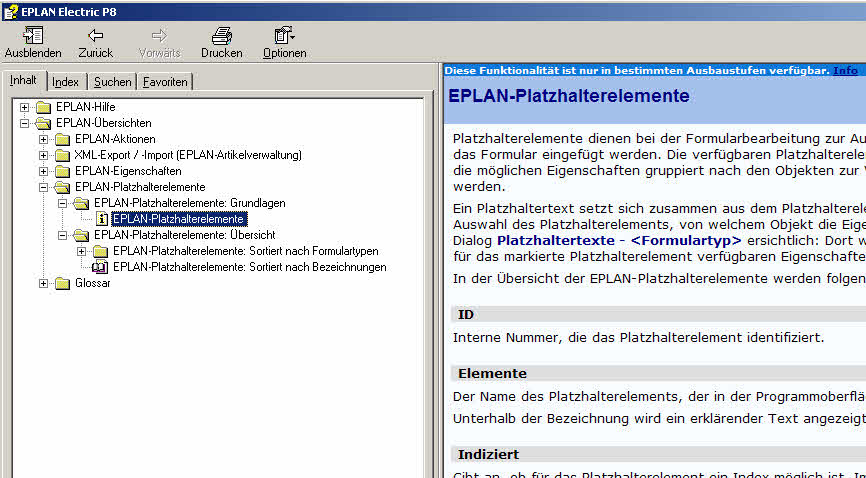Open the Suchen tab
866x478 pixels.
pos(112,82)
